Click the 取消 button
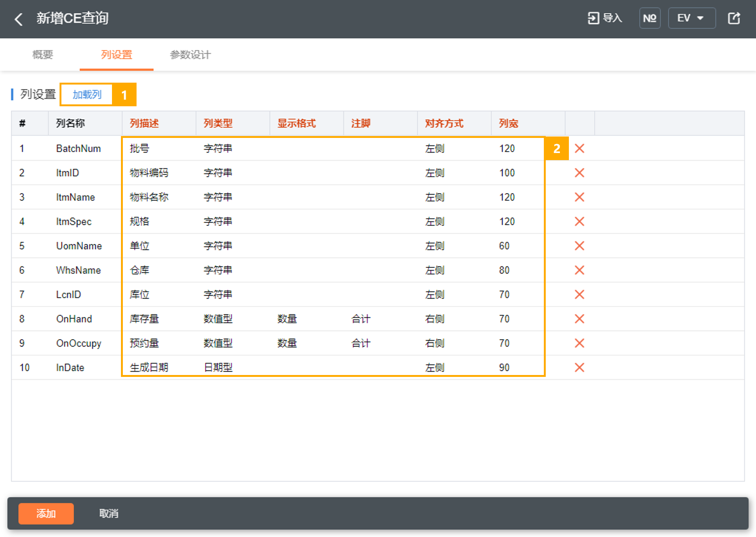This screenshot has width=756, height=537. click(109, 513)
